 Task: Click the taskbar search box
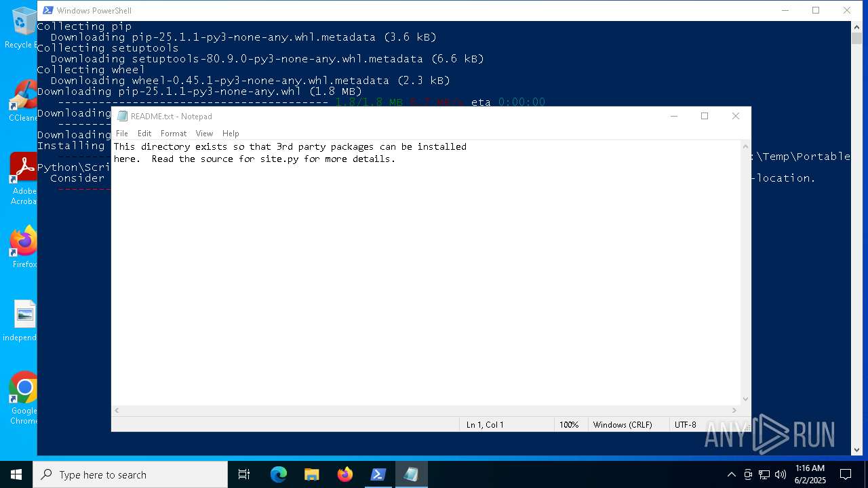(x=130, y=474)
